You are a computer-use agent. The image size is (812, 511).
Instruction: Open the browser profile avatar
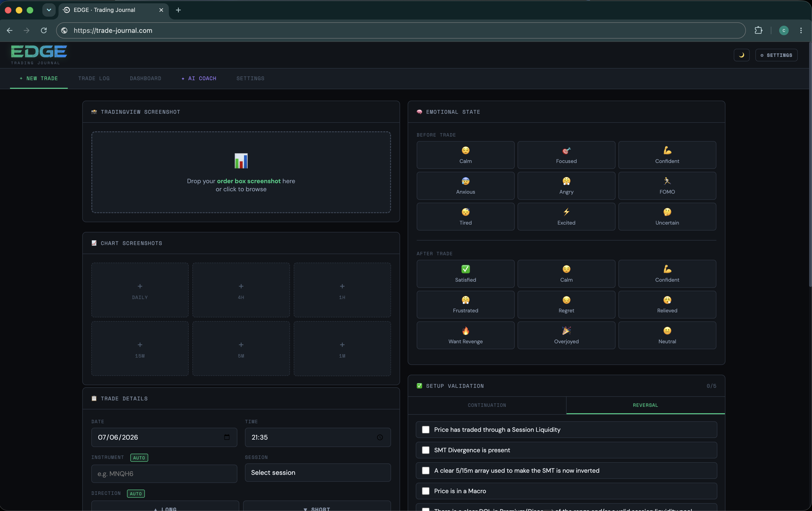[x=784, y=30]
